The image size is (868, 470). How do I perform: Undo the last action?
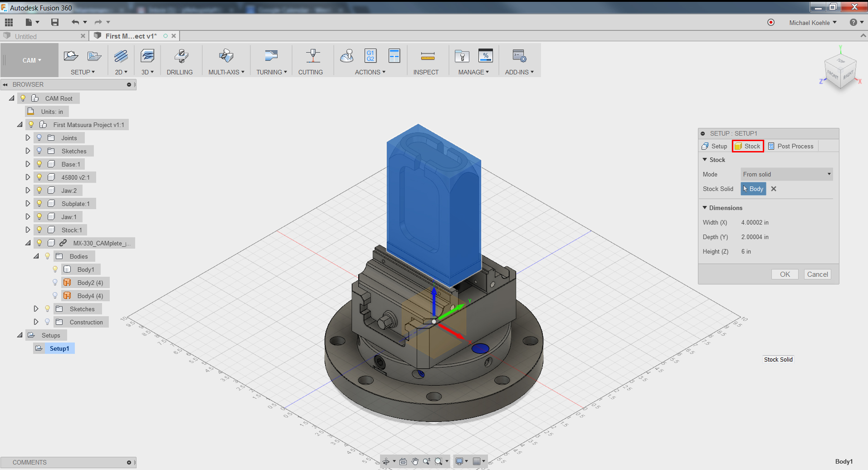click(x=75, y=22)
